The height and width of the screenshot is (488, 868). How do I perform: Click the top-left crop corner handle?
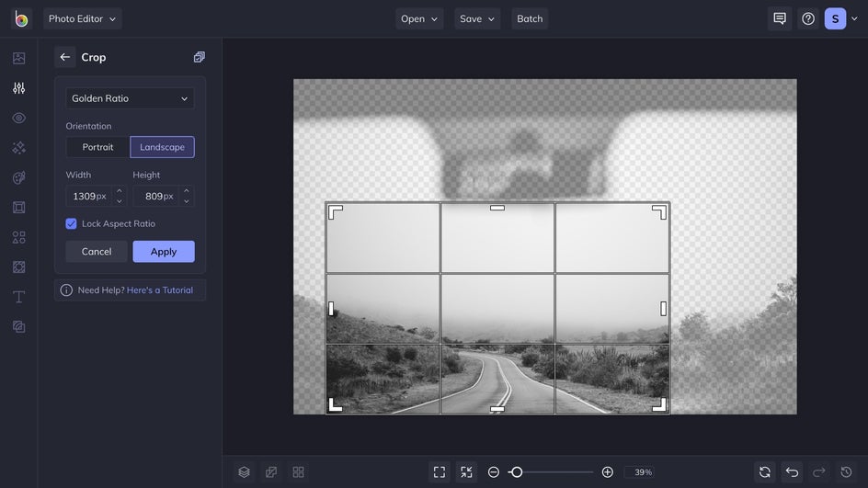[335, 212]
